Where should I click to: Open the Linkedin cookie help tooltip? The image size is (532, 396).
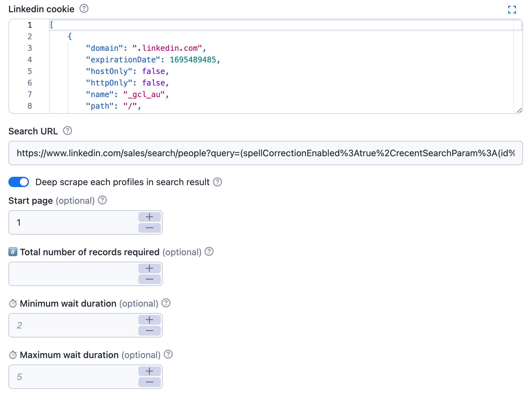pyautogui.click(x=84, y=9)
